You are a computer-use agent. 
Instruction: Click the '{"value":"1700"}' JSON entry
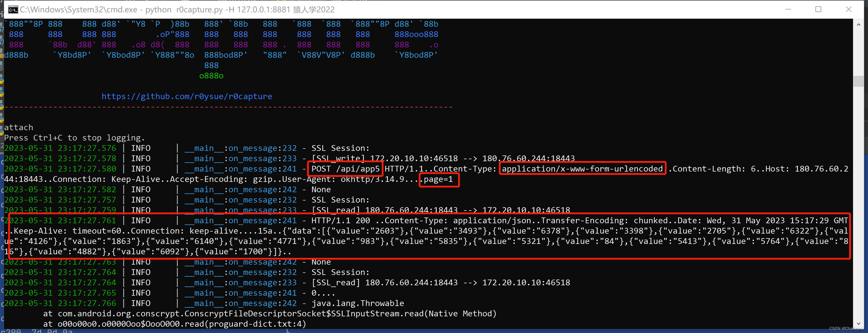pyautogui.click(x=234, y=252)
